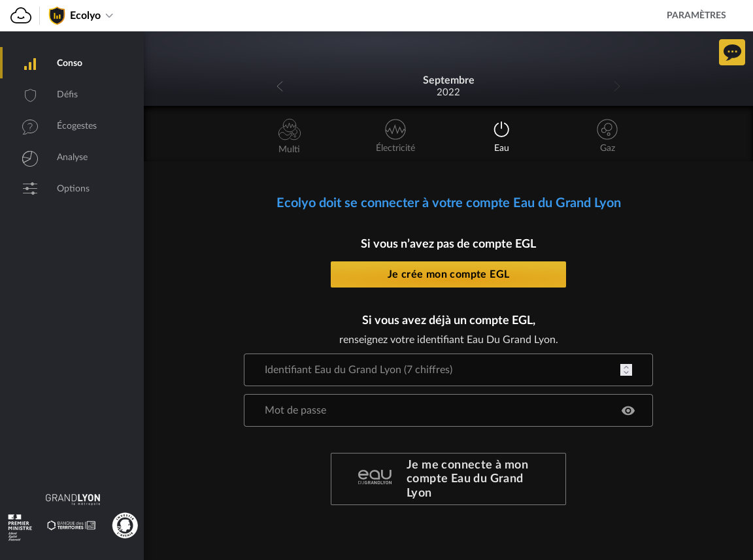This screenshot has width=753, height=560.
Task: Select the Multi fluid tab
Action: click(x=289, y=137)
